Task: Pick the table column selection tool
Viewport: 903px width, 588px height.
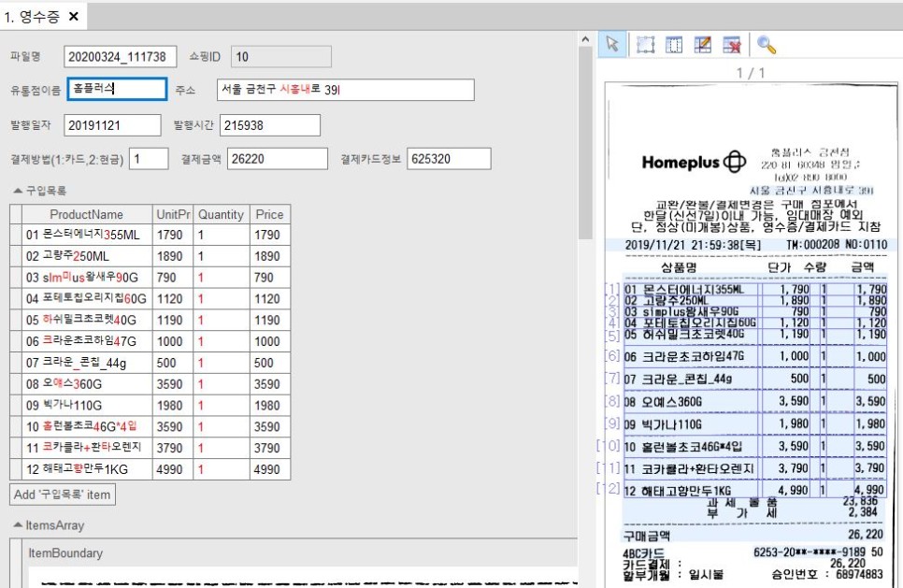Action: (x=674, y=44)
